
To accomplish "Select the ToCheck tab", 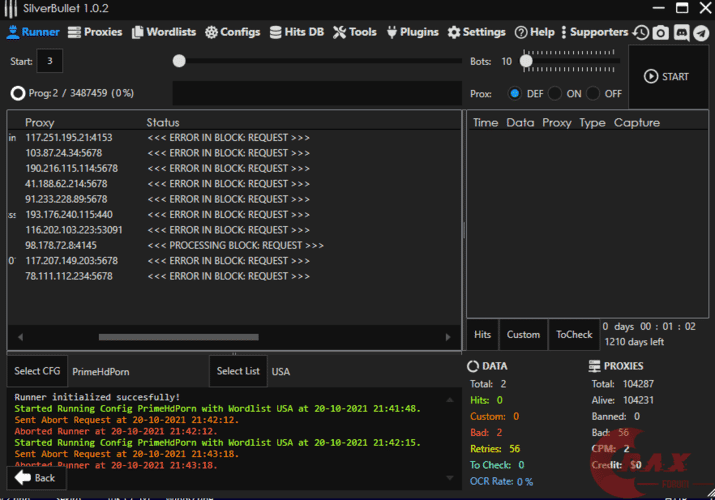I will click(574, 335).
